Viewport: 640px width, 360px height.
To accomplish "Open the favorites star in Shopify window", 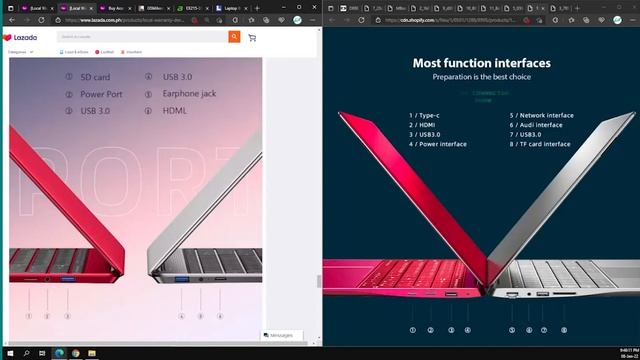I will click(x=571, y=20).
